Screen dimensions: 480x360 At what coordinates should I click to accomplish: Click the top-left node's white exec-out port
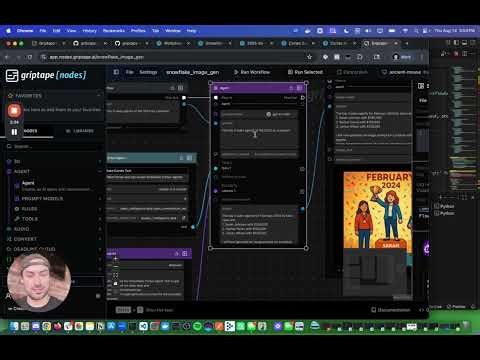pos(184,98)
